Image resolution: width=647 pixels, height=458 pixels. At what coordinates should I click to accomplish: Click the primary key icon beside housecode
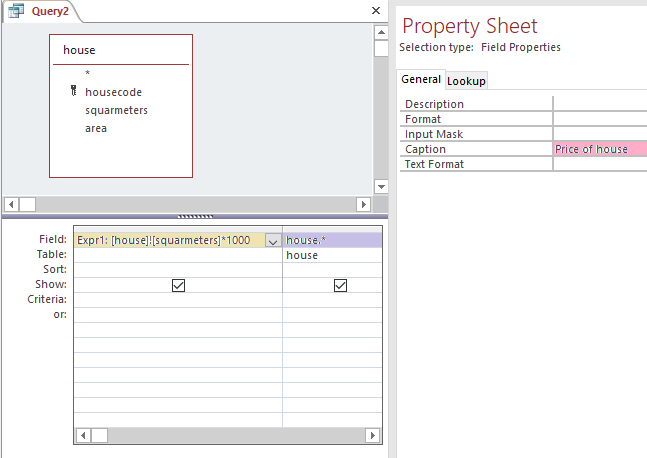[74, 92]
